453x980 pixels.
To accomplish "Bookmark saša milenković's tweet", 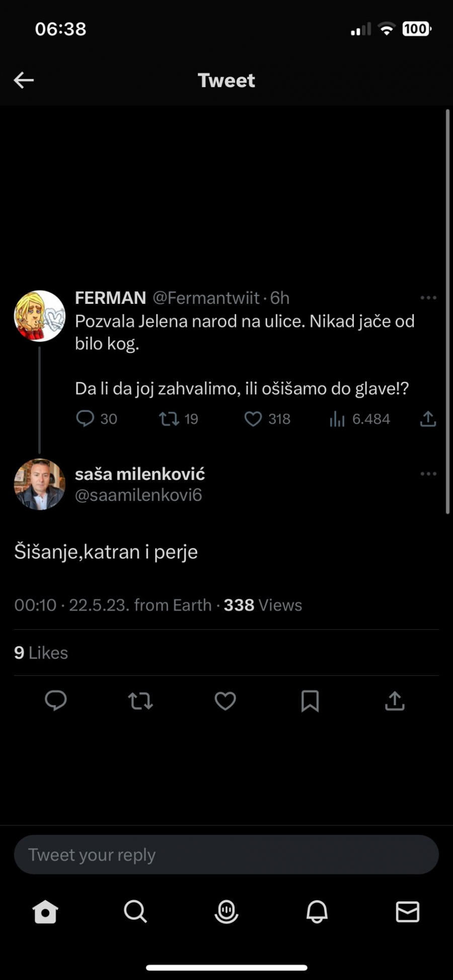I will pyautogui.click(x=310, y=701).
